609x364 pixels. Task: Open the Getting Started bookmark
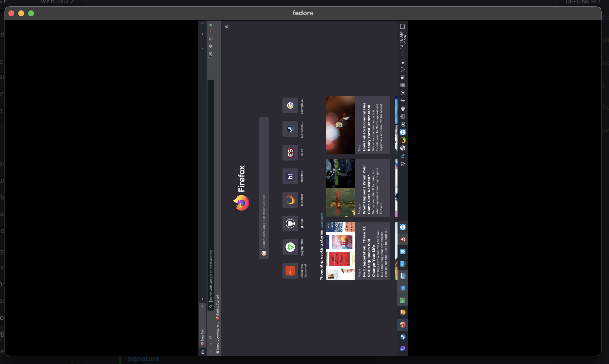217,306
